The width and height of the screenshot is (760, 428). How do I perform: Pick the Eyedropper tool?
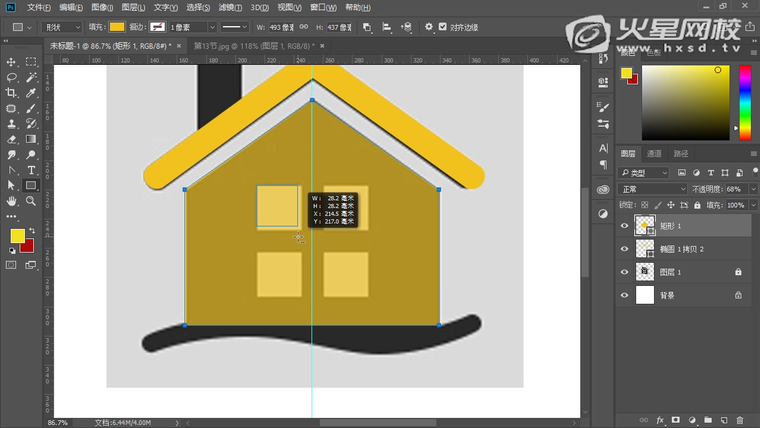pyautogui.click(x=31, y=93)
